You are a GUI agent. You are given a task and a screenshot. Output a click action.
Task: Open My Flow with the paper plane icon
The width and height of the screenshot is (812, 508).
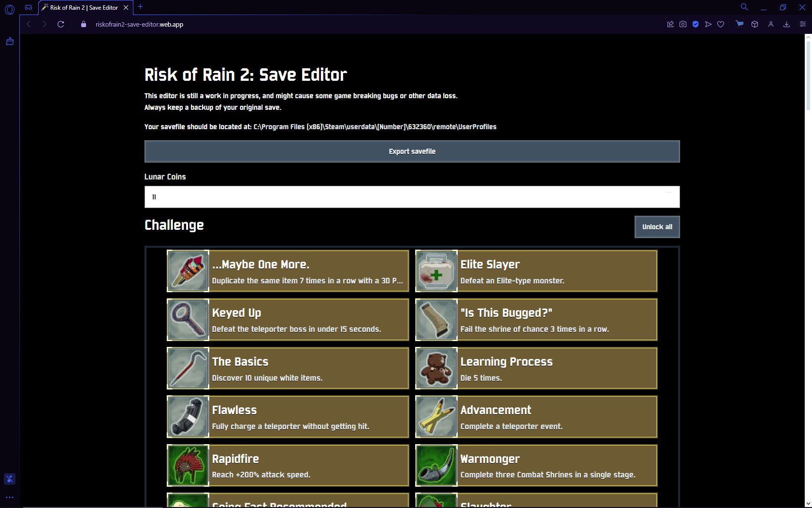click(708, 24)
